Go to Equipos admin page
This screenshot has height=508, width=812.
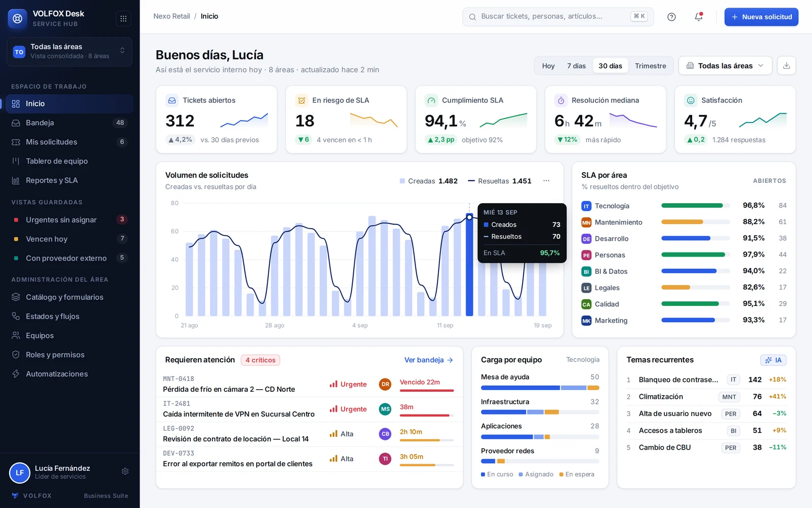pyautogui.click(x=70, y=336)
